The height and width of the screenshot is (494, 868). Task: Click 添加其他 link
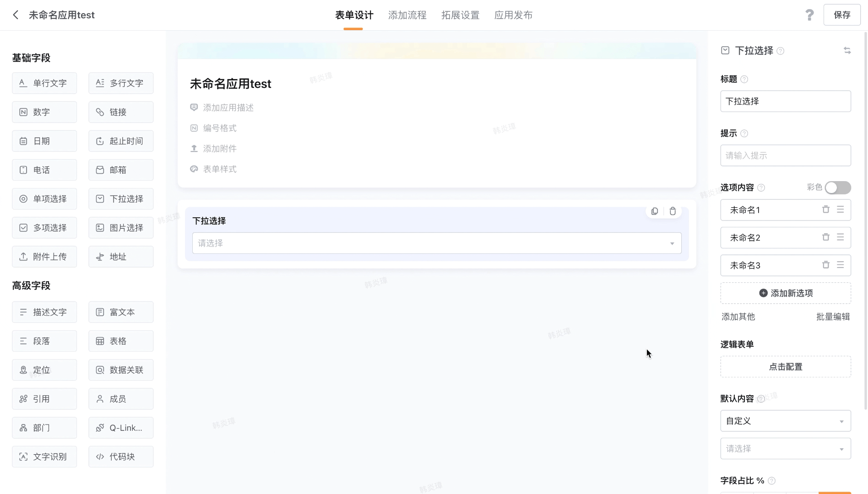tap(738, 317)
